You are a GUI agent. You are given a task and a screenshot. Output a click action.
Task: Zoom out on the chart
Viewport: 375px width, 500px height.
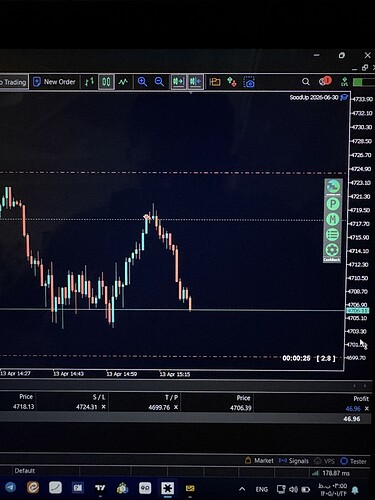pyautogui.click(x=159, y=82)
